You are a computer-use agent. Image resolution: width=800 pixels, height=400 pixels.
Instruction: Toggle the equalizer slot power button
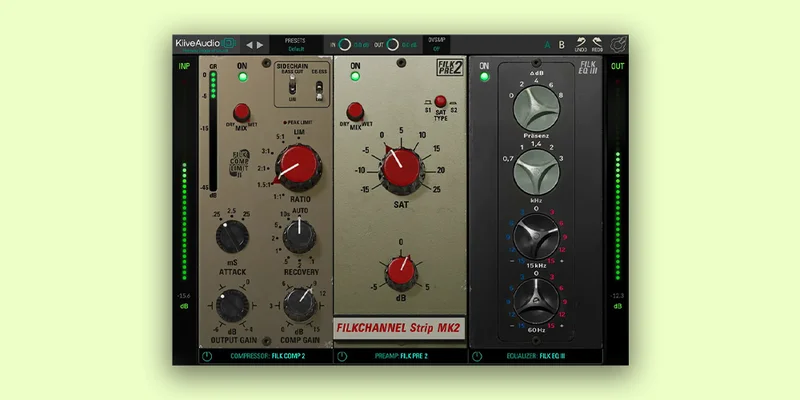point(477,356)
